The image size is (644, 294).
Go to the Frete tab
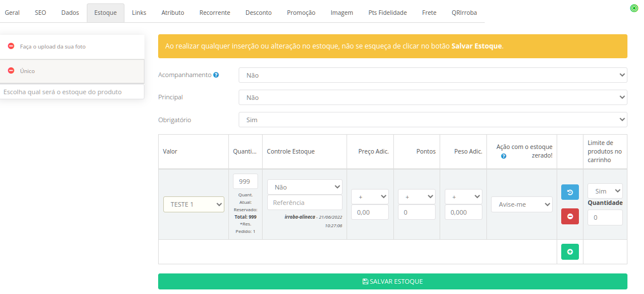click(429, 13)
